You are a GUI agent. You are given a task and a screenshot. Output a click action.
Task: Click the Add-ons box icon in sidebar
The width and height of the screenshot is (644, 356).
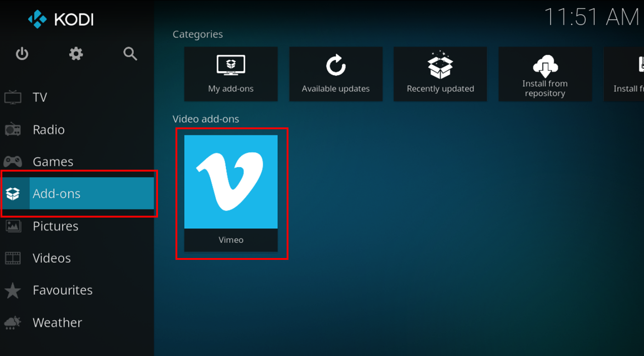(x=13, y=194)
